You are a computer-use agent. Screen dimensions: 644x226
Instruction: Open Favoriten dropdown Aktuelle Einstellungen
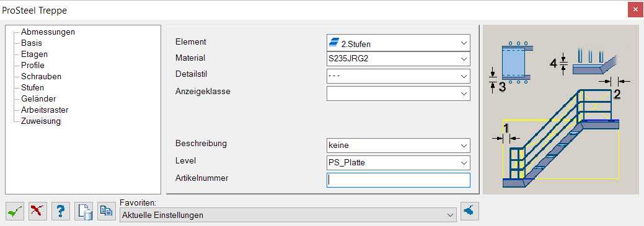click(x=288, y=215)
